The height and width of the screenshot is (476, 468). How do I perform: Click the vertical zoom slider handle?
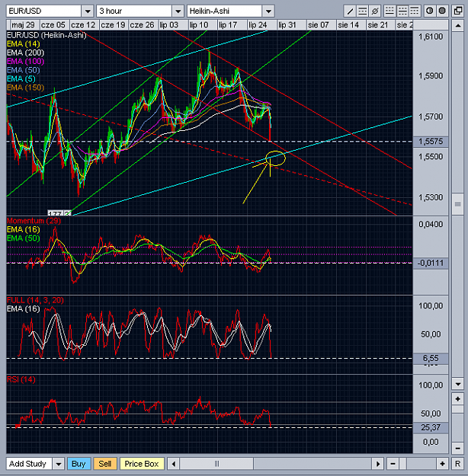pyautogui.click(x=457, y=410)
